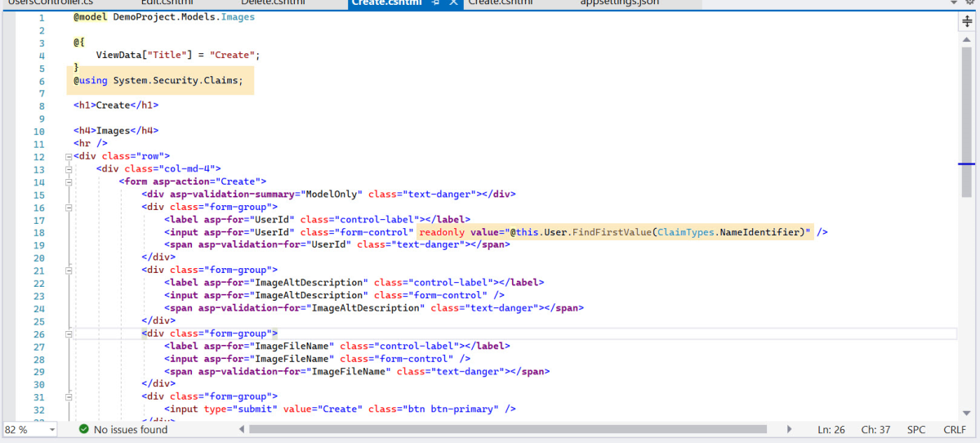Switch to the appsettings.json tab
Screen dimensions: 980x443
(x=619, y=3)
